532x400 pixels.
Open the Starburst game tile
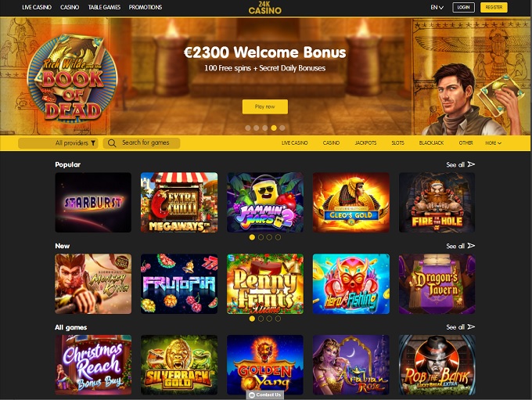(93, 203)
